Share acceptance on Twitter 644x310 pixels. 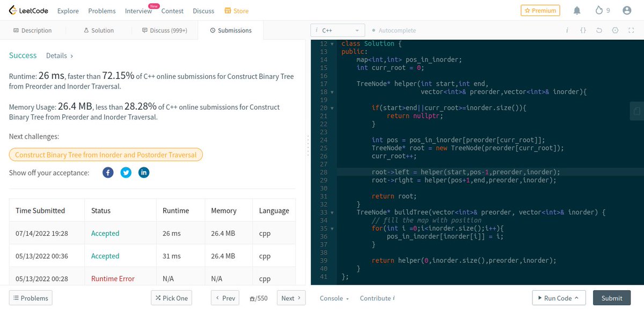pyautogui.click(x=126, y=172)
